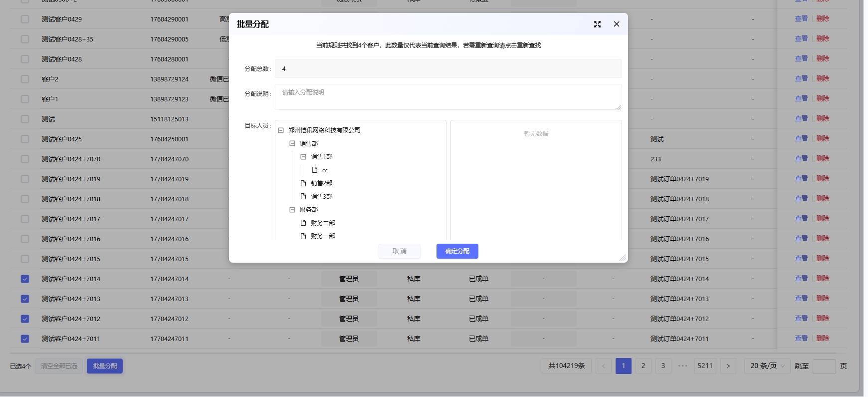Go to page 2 in pagination
The width and height of the screenshot is (868, 397).
(x=643, y=366)
